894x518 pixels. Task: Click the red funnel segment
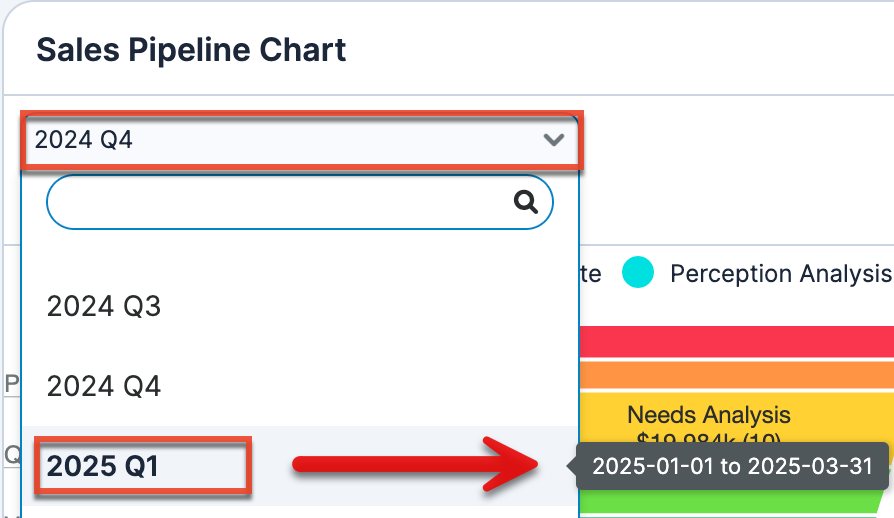point(736,341)
